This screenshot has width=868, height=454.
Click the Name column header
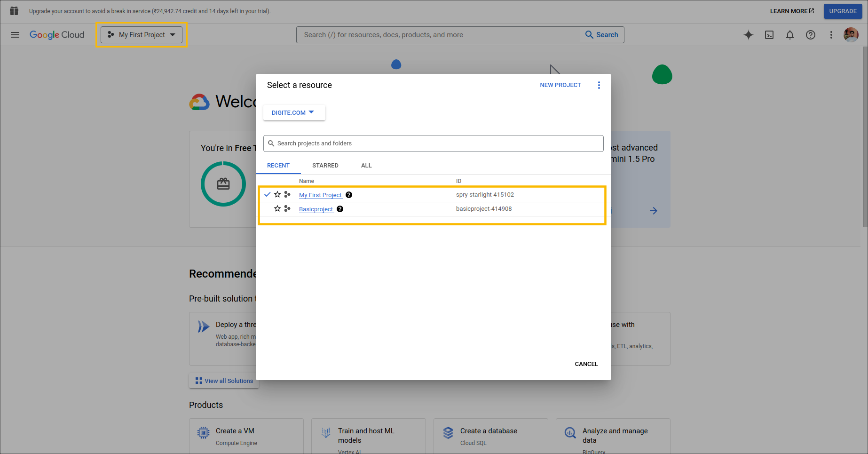point(307,181)
